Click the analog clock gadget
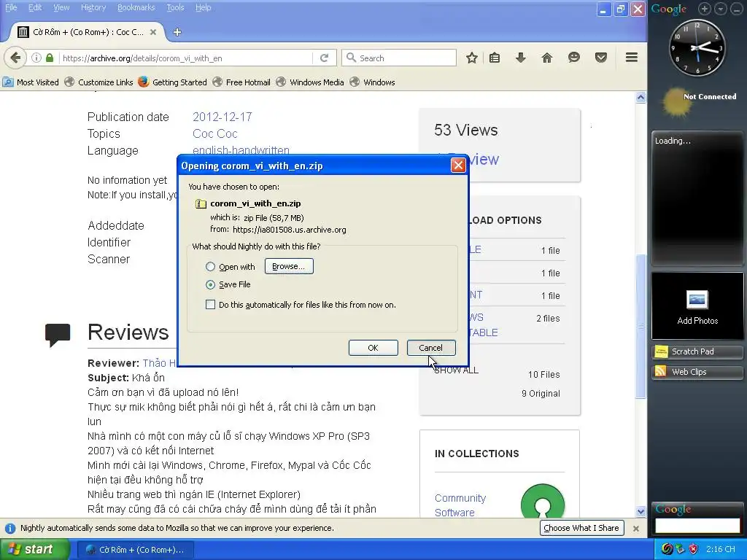This screenshot has width=747, height=560. (697, 47)
